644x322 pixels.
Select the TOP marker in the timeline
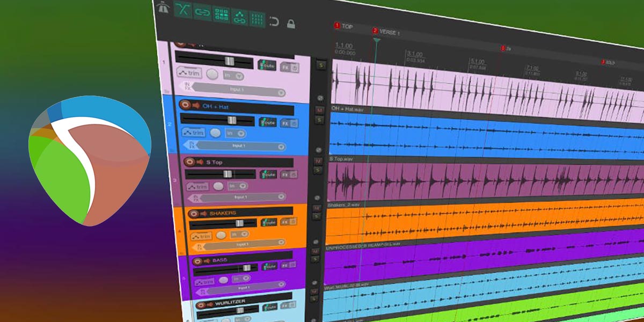click(337, 26)
